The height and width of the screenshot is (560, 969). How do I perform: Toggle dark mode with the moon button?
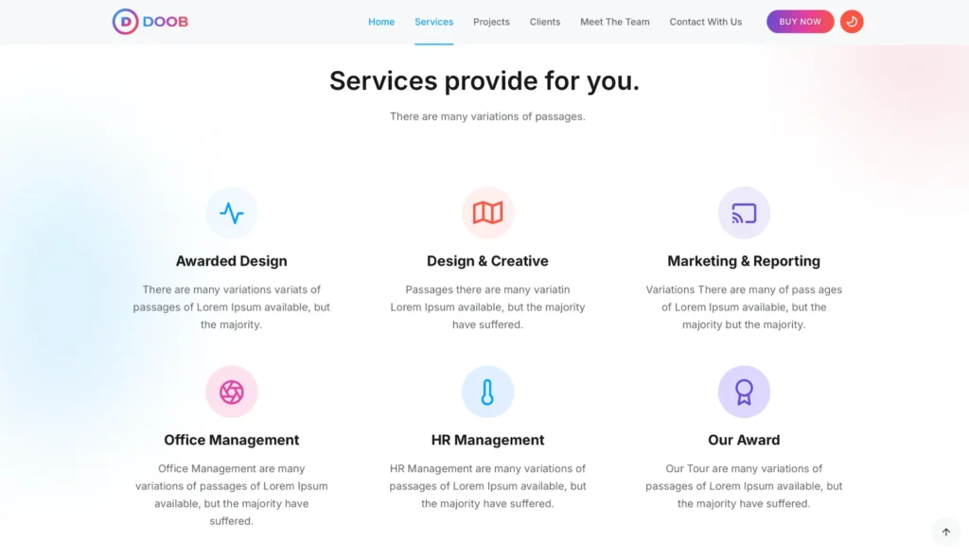pos(852,22)
